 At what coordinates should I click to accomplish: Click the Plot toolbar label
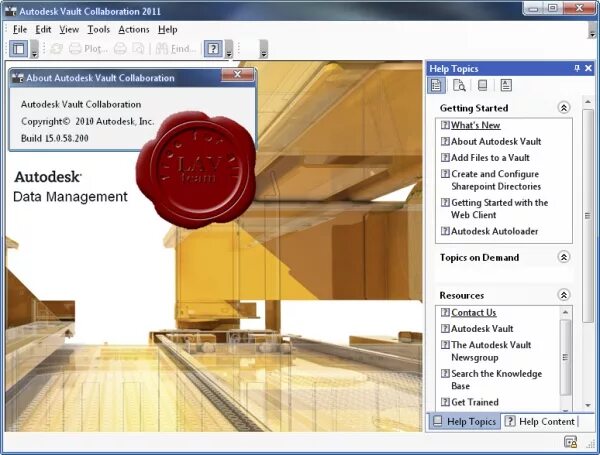coord(95,49)
